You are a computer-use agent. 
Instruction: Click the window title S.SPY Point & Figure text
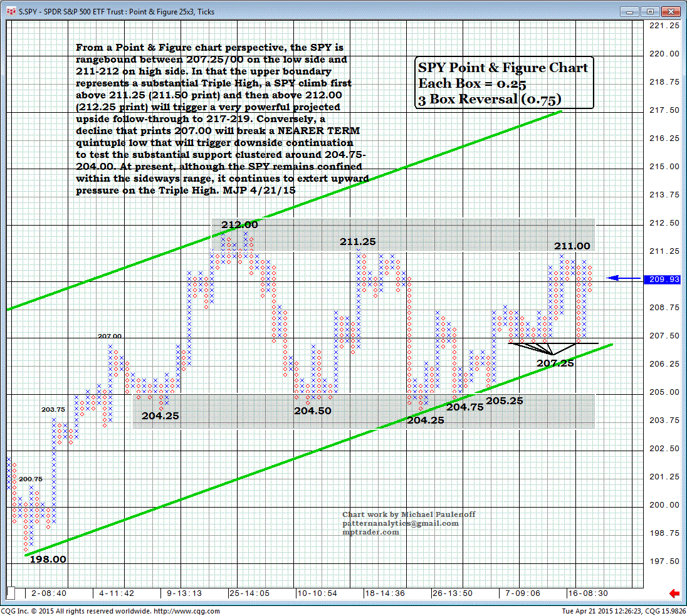coord(116,12)
